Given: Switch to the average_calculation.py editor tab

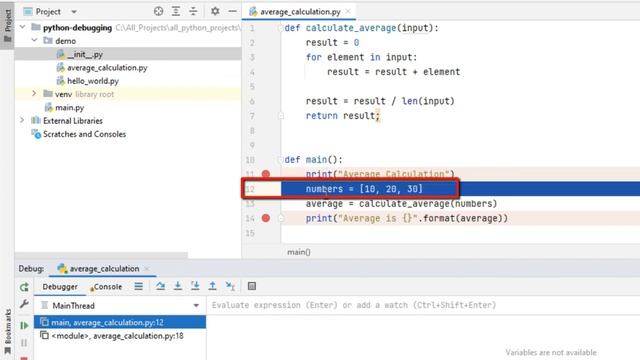Looking at the screenshot, I should (300, 11).
